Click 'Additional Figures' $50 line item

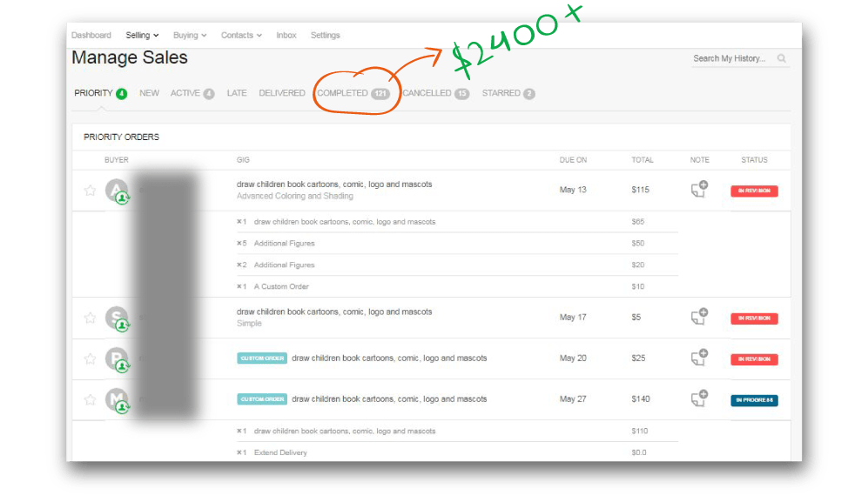[284, 243]
